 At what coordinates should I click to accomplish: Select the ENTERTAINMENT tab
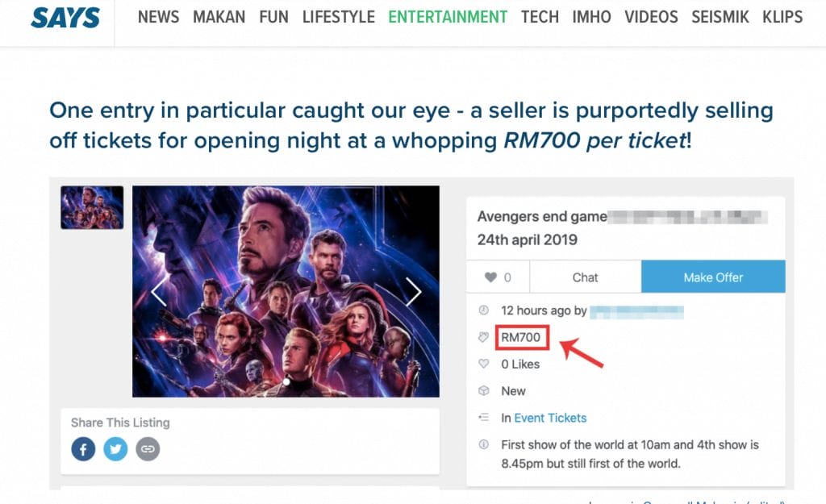(448, 17)
